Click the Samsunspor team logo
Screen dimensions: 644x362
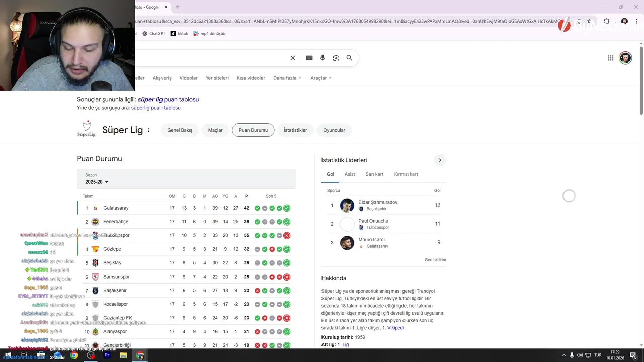(x=95, y=277)
